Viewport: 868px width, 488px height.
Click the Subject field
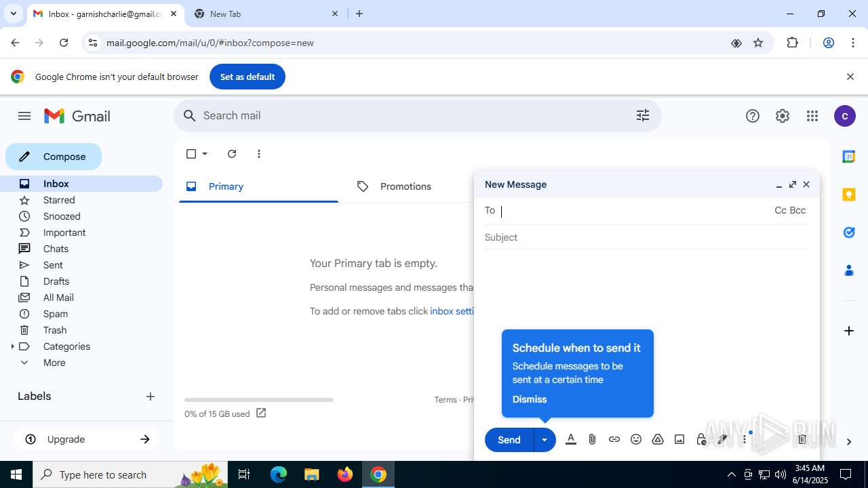point(646,237)
